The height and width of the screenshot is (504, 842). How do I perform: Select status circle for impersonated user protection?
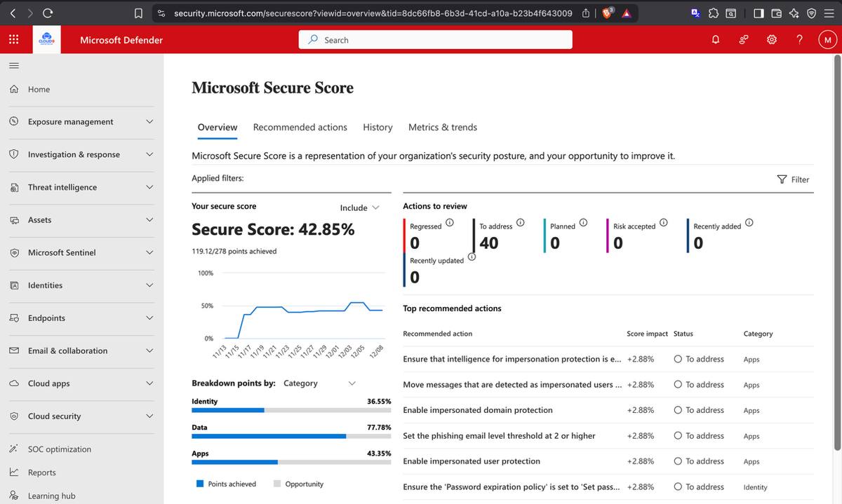(x=678, y=461)
